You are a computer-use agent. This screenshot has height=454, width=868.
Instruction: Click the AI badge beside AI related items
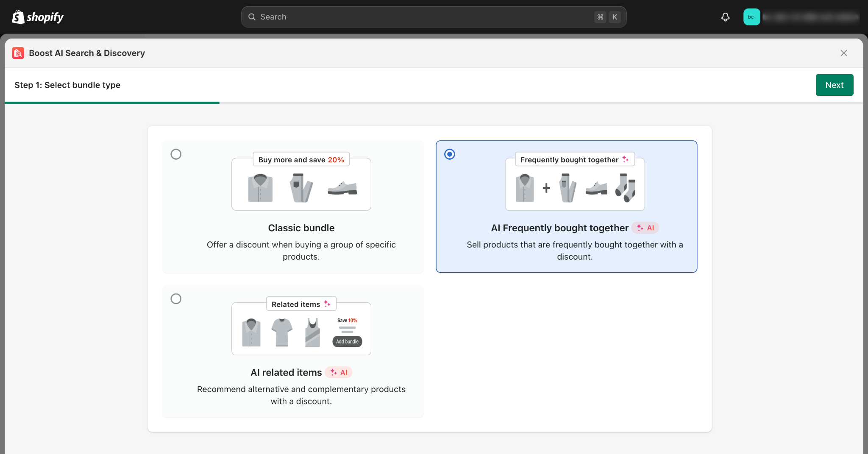[339, 373]
